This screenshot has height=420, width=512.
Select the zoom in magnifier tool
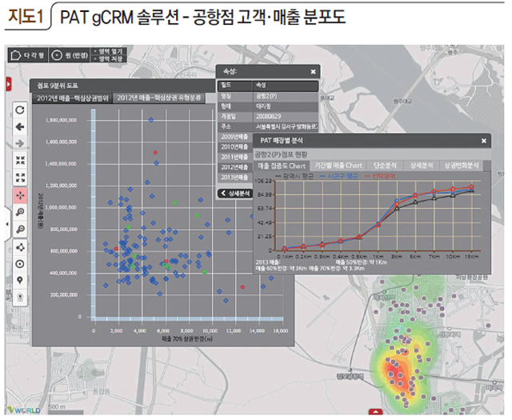coord(20,212)
